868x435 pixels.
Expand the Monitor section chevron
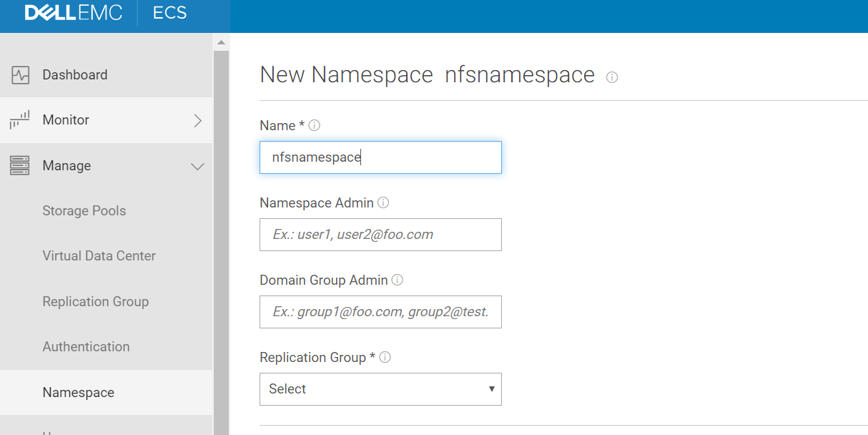pyautogui.click(x=198, y=121)
